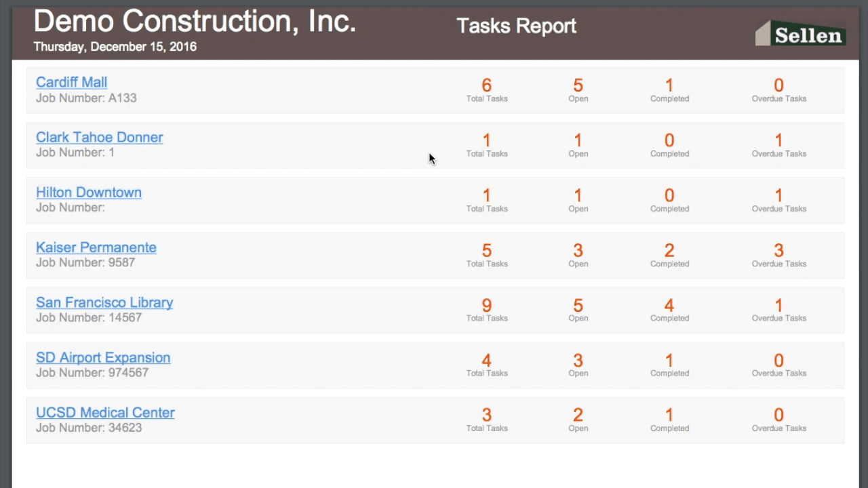
Task: Click Cardiff Mall open tasks count 5
Action: pos(578,85)
